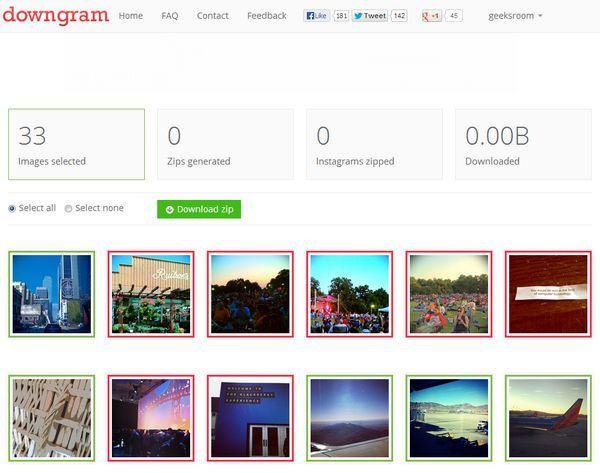Go to the Contact page
The width and height of the screenshot is (600, 473).
pyautogui.click(x=212, y=16)
